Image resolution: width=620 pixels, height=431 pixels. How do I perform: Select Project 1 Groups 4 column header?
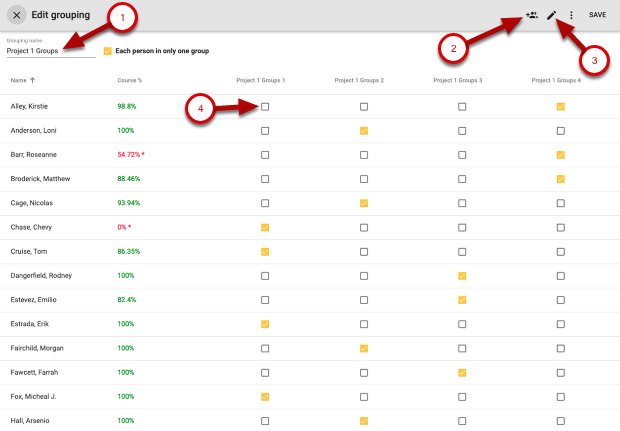[x=557, y=79]
